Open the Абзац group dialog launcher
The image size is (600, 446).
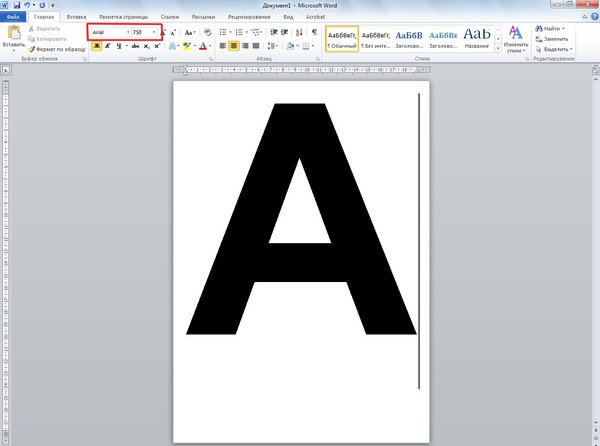click(x=318, y=59)
